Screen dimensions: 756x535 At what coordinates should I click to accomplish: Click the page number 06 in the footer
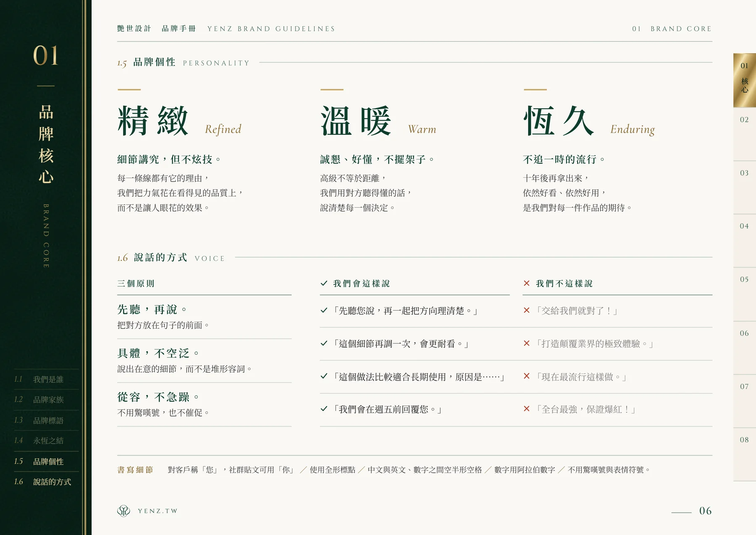tap(705, 511)
